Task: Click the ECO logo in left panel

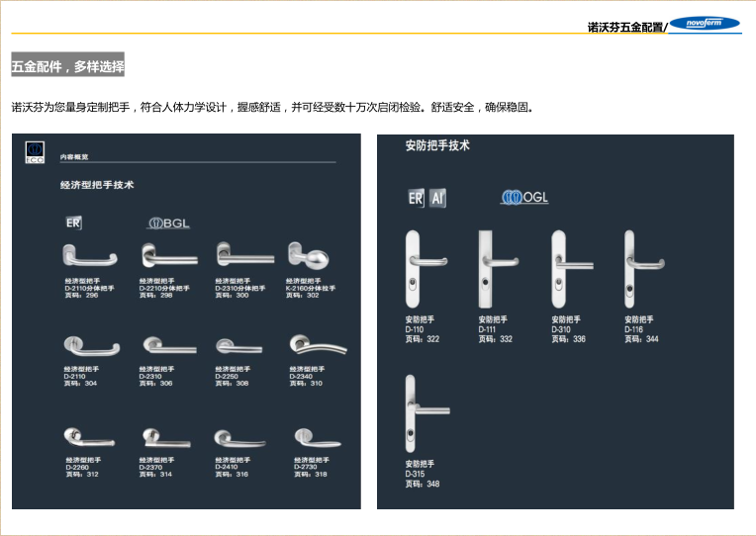Action: [35, 152]
